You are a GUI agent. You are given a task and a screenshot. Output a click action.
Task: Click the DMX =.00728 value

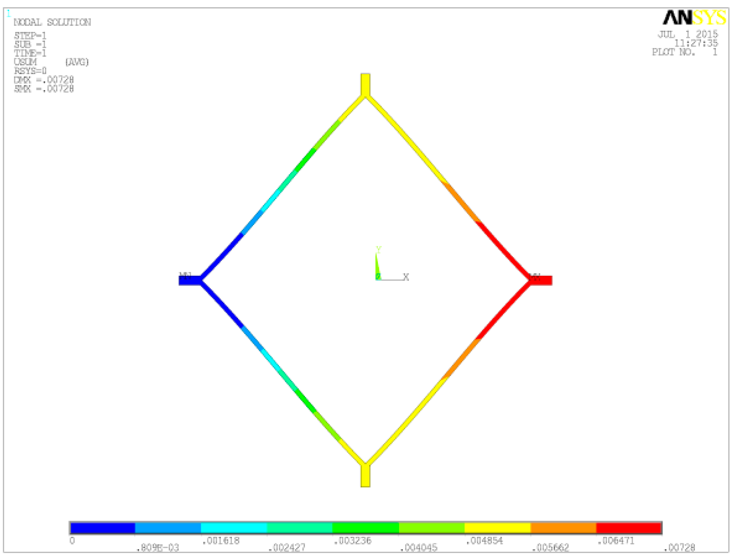pyautogui.click(x=44, y=80)
